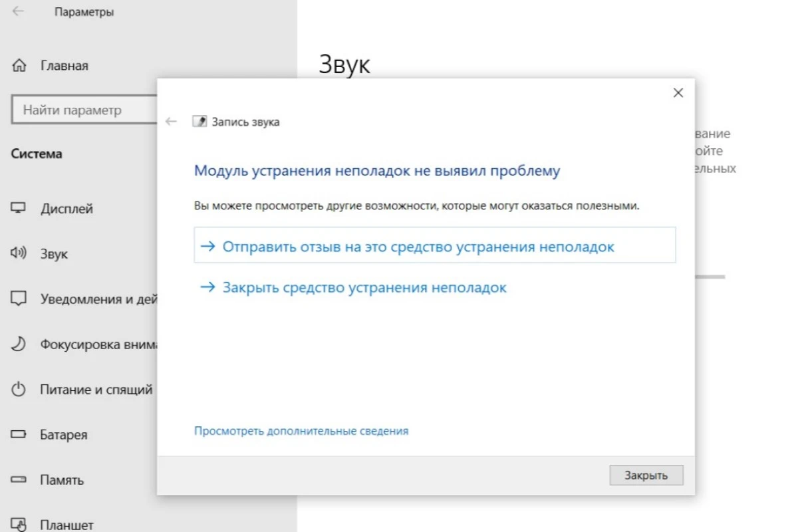The height and width of the screenshot is (532, 798).
Task: Focus the Найти параметр search field
Action: [x=84, y=110]
